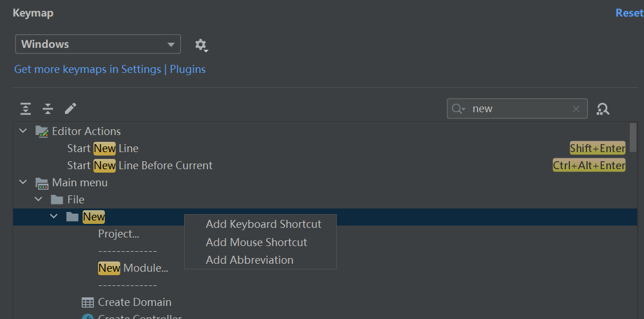
Task: Open the Windows keymap dropdown
Action: (97, 44)
